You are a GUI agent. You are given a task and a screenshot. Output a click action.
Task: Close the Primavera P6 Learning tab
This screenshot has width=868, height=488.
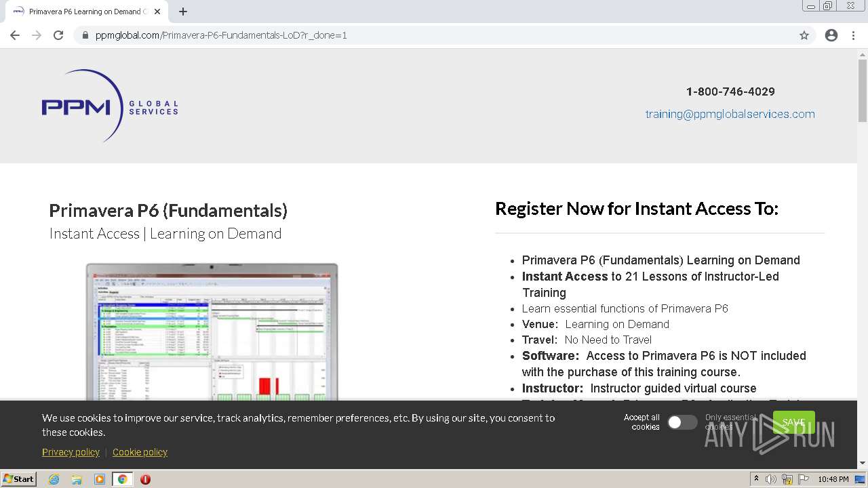pos(157,12)
